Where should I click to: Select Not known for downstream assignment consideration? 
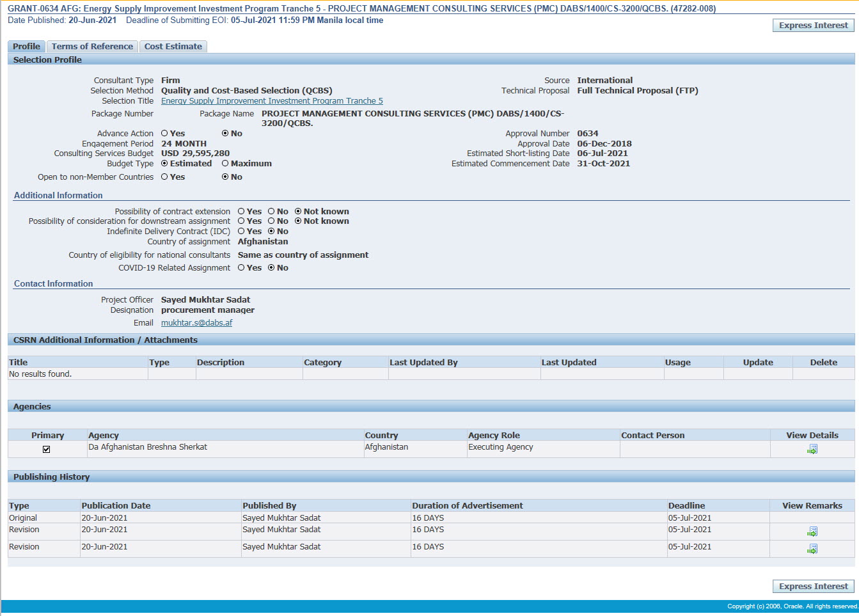click(298, 221)
